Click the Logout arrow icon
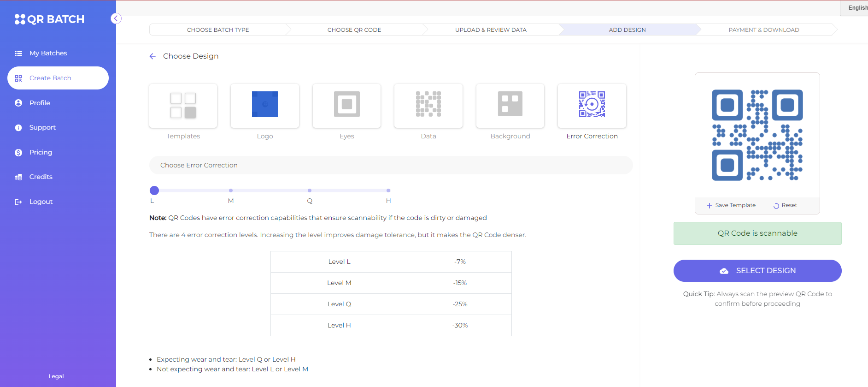 (x=18, y=202)
